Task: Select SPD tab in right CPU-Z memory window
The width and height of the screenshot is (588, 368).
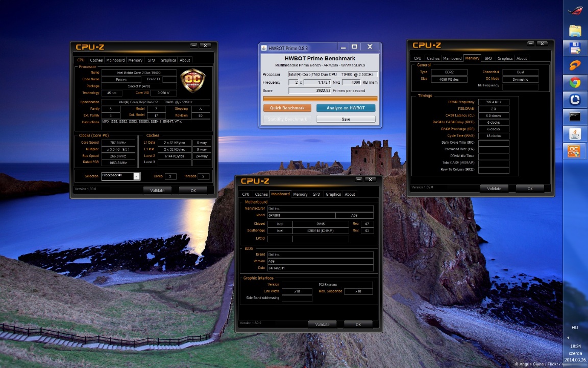Action: point(488,58)
